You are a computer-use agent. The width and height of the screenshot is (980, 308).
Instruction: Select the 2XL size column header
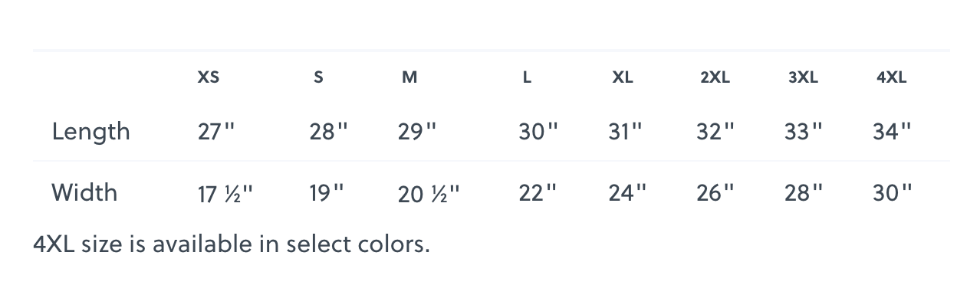click(715, 77)
